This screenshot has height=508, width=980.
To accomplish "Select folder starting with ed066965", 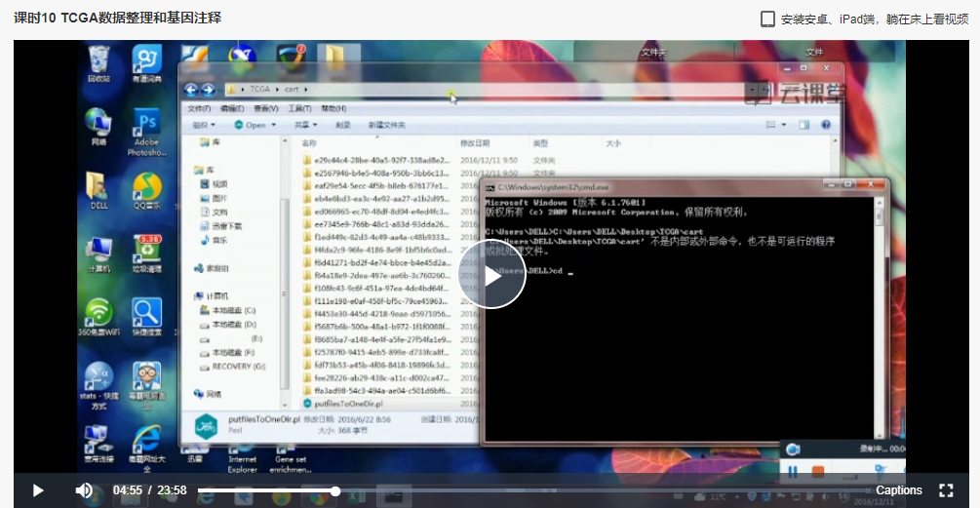I will coord(376,212).
